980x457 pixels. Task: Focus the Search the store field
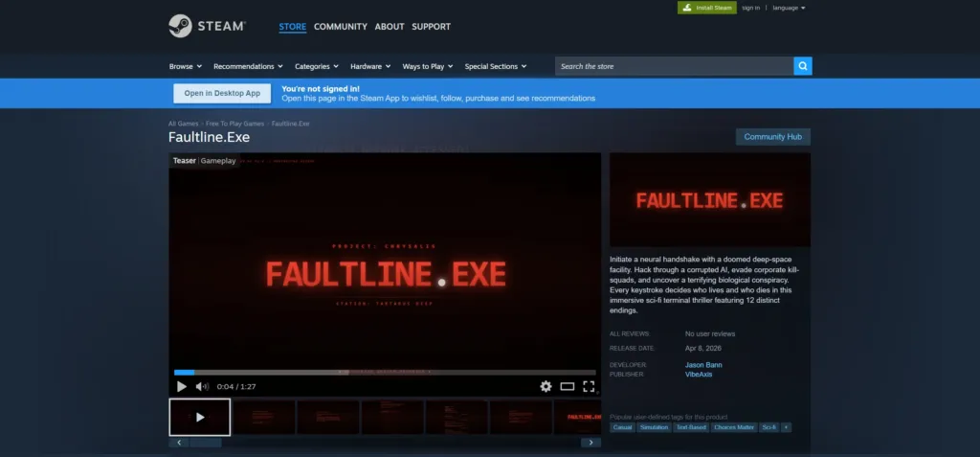(x=675, y=66)
